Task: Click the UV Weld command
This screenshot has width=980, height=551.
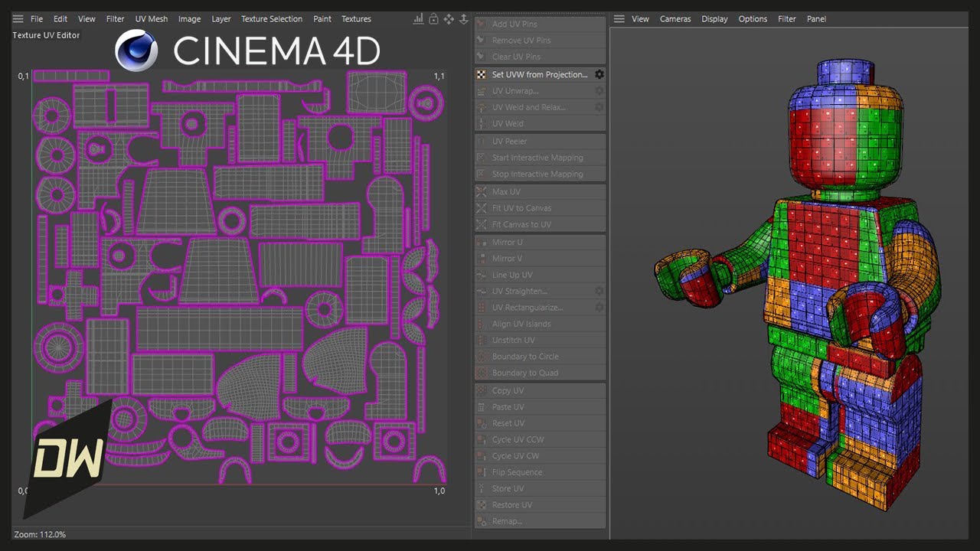Action: click(x=541, y=123)
